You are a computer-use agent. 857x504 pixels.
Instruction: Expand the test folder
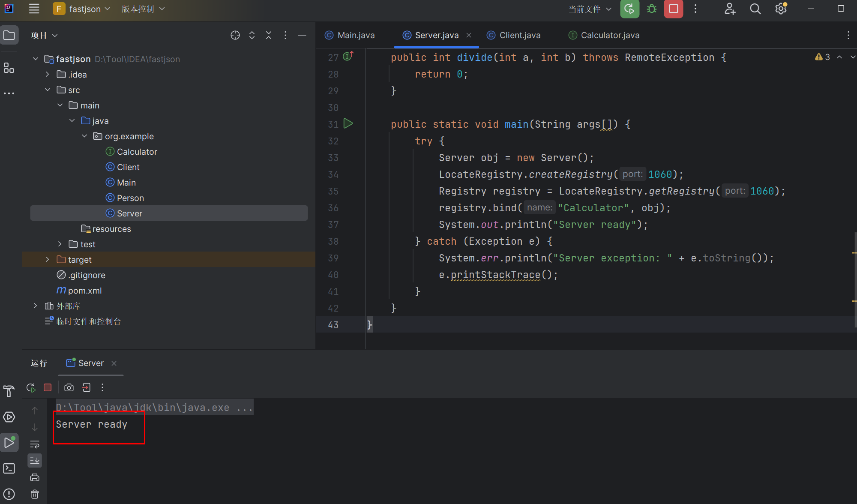coord(60,244)
